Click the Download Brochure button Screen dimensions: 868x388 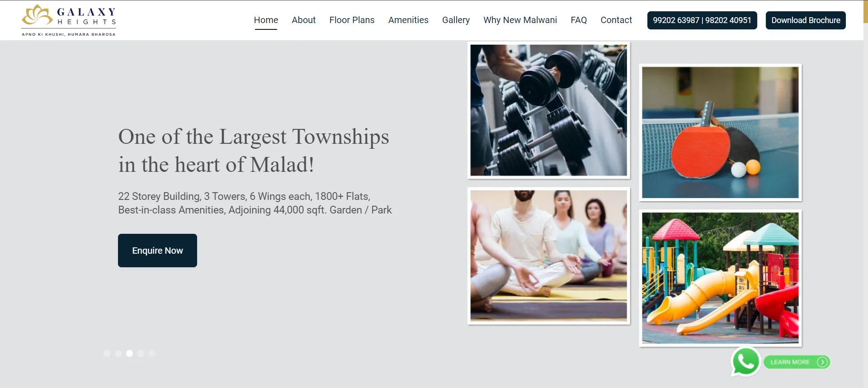(x=806, y=20)
